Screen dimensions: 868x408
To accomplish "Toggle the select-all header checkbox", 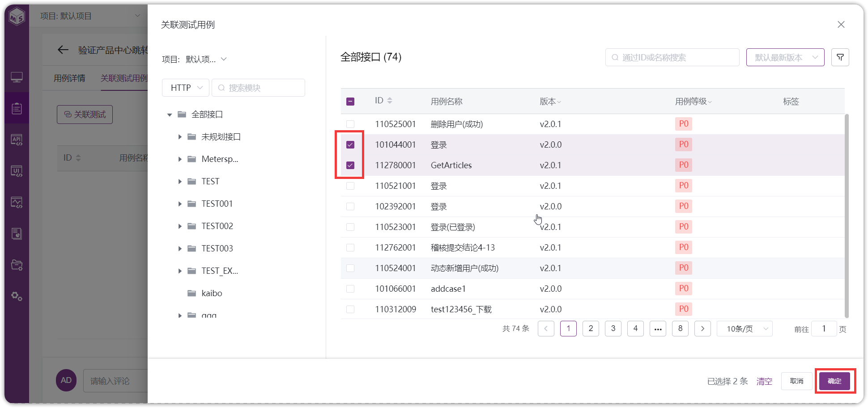I will (350, 102).
